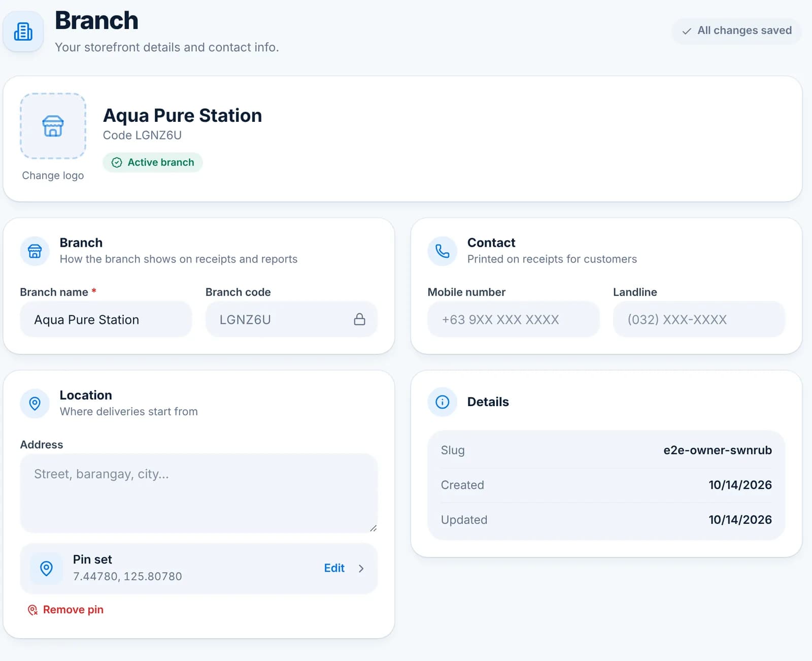Click the check circle icon in Active branch badge
Viewport: 812px width, 661px height.
pyautogui.click(x=117, y=162)
